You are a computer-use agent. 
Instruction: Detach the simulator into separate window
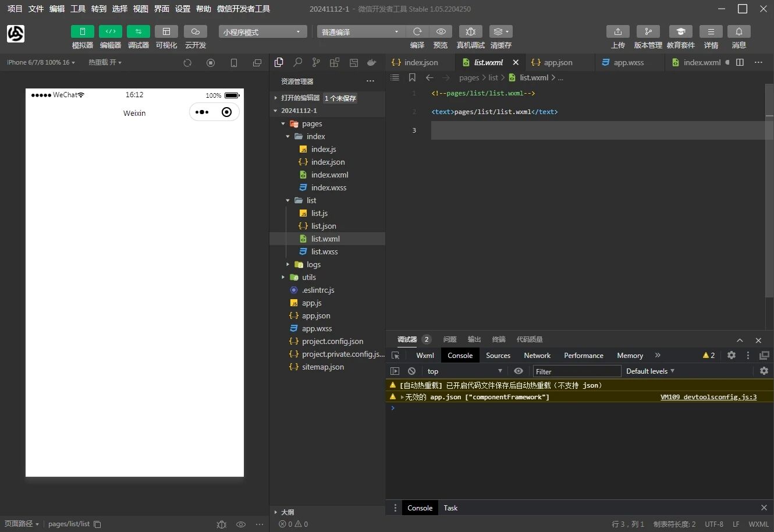coord(257,63)
